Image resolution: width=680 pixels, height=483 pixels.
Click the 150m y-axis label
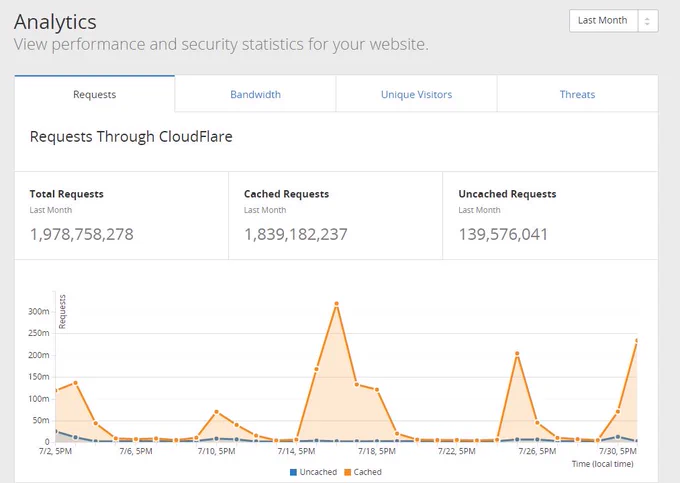(x=39, y=377)
